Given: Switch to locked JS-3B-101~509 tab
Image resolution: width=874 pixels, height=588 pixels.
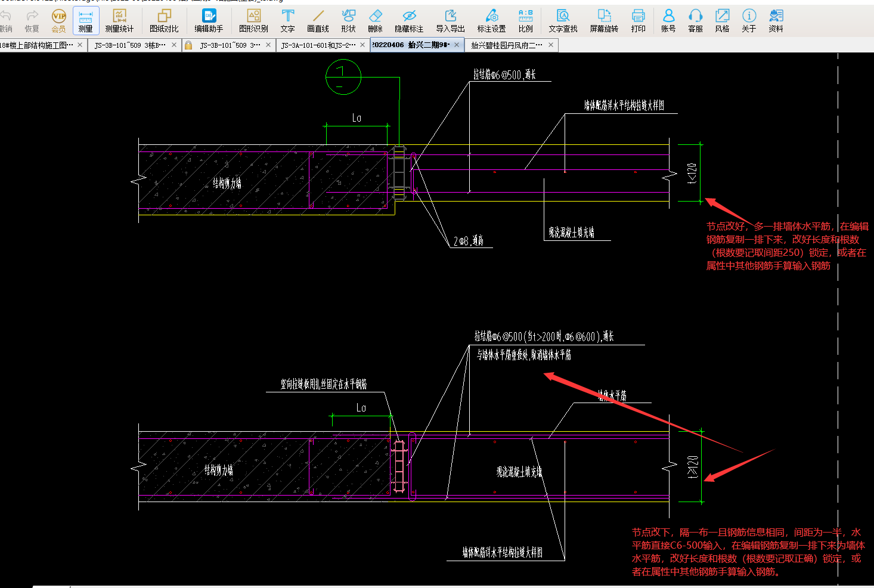Looking at the screenshot, I should [x=230, y=45].
